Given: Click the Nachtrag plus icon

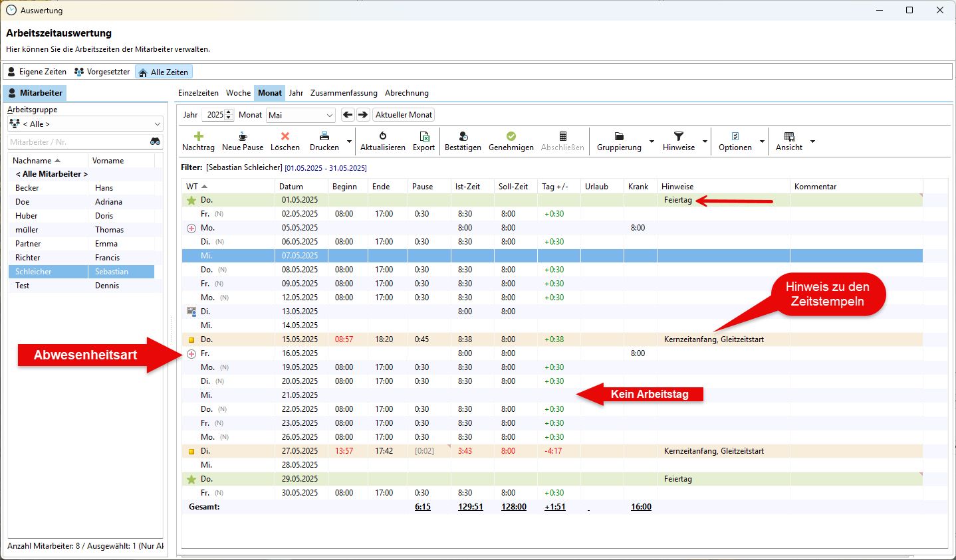Looking at the screenshot, I should pos(198,136).
